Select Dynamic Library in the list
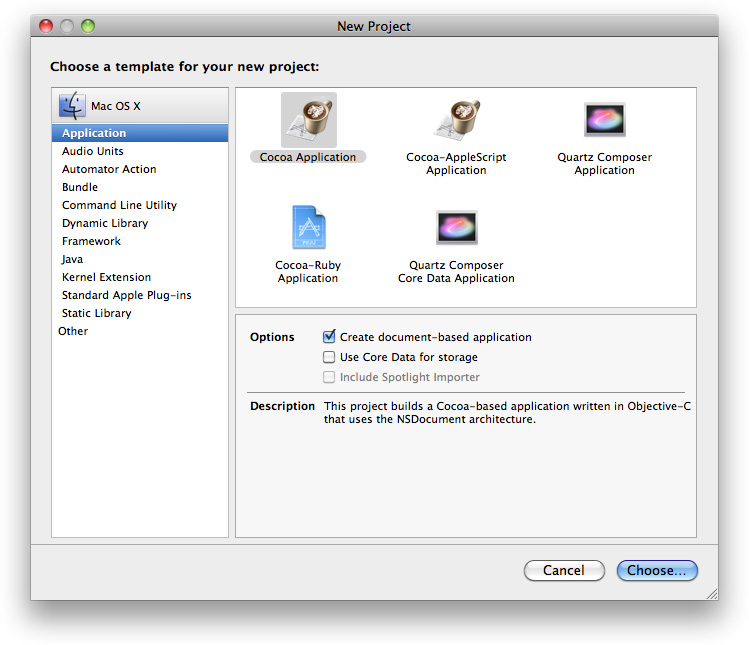 (x=105, y=223)
